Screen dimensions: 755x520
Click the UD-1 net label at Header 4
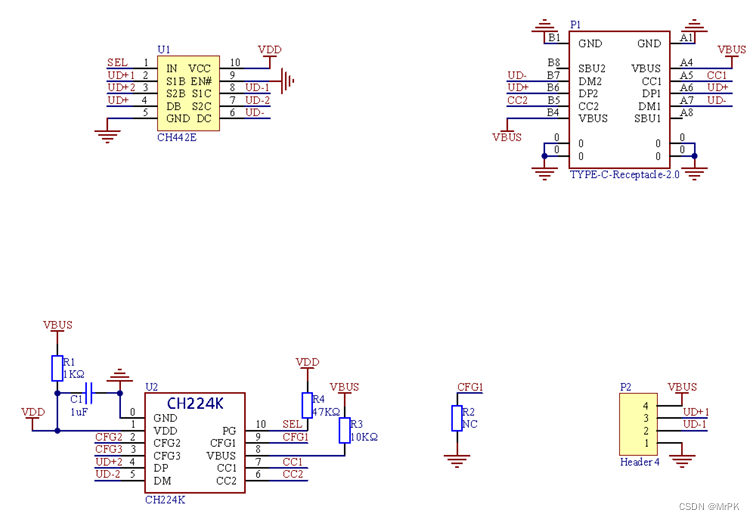(x=695, y=424)
